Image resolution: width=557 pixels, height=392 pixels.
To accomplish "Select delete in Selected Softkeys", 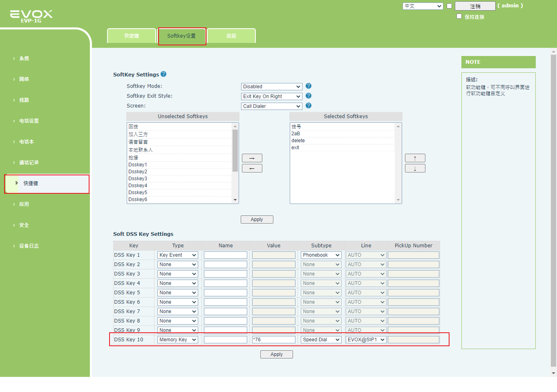I will [342, 141].
